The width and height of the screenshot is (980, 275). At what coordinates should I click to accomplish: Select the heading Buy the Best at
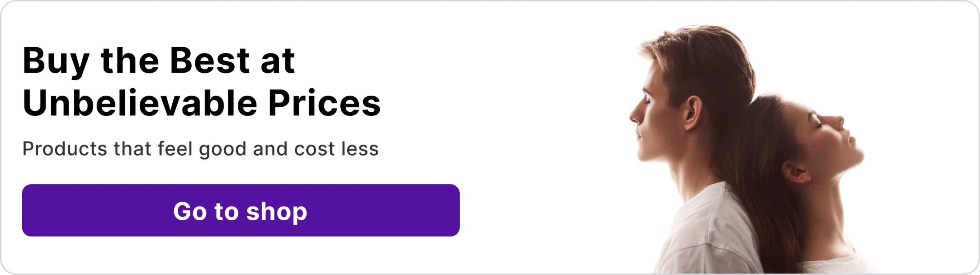[x=159, y=61]
